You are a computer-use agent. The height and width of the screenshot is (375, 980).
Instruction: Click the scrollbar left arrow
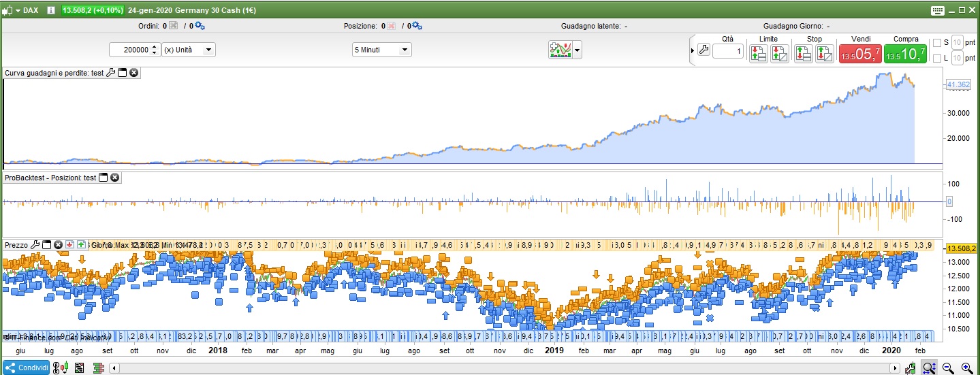pyautogui.click(x=114, y=368)
